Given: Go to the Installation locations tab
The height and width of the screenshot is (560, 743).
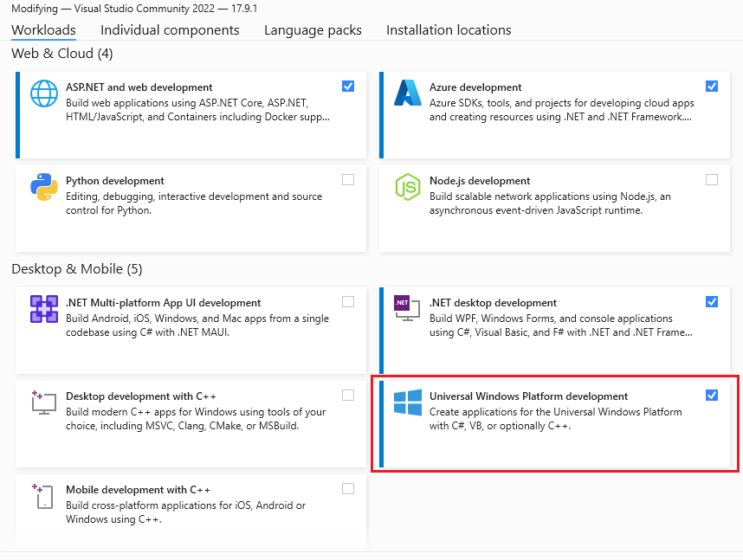Looking at the screenshot, I should tap(449, 29).
